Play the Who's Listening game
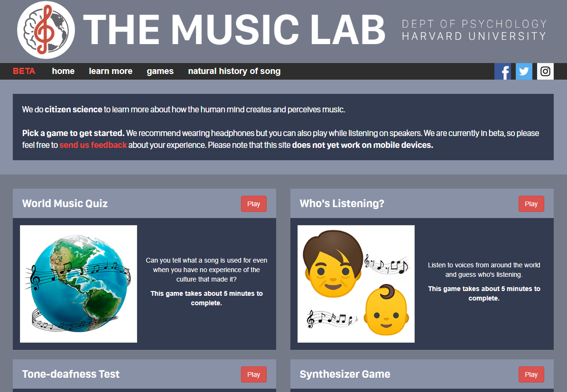This screenshot has width=567, height=392. click(531, 203)
